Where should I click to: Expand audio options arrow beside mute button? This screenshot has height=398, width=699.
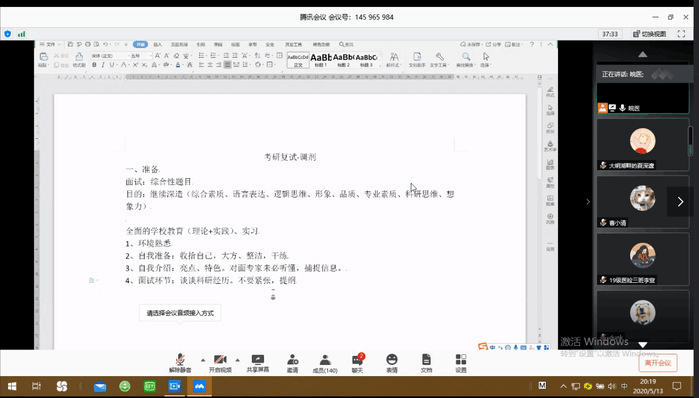(x=203, y=360)
